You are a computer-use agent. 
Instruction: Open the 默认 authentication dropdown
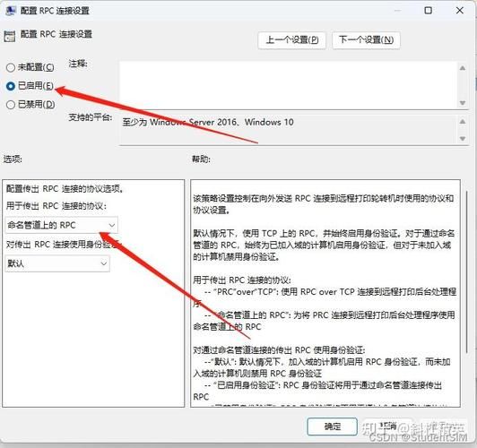[x=57, y=263]
